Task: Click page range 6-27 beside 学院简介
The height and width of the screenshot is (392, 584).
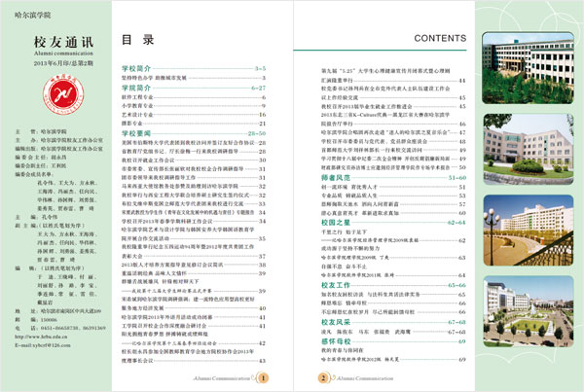Action: 259,88
